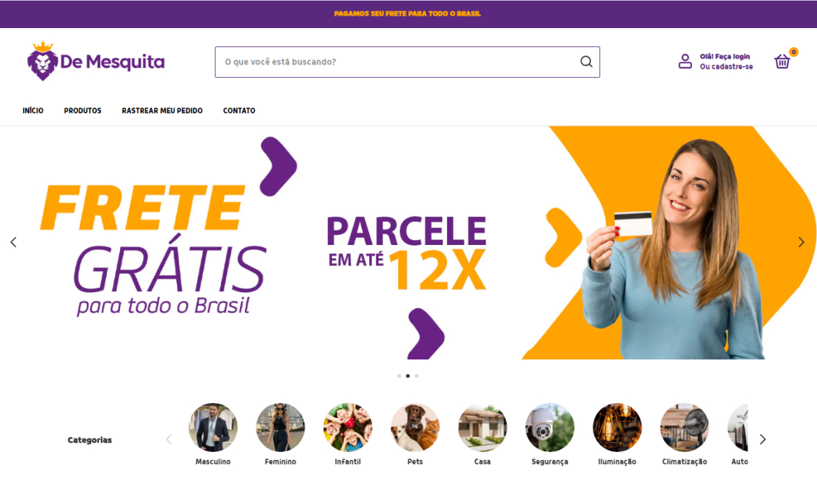Click the CONTATO menu item
Screen dimensions: 817x504
coord(239,110)
